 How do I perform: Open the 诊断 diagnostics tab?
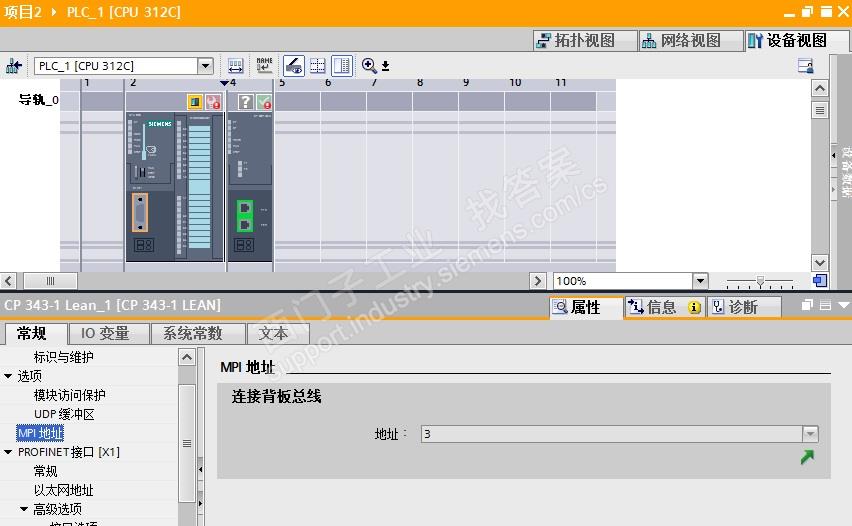pyautogui.click(x=743, y=308)
